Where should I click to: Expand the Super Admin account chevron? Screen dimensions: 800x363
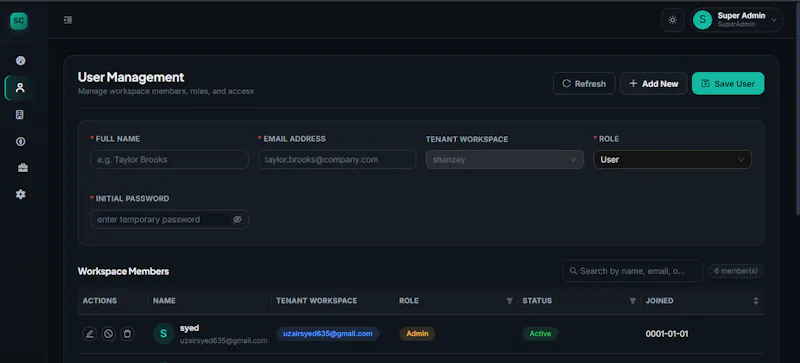[x=774, y=20]
